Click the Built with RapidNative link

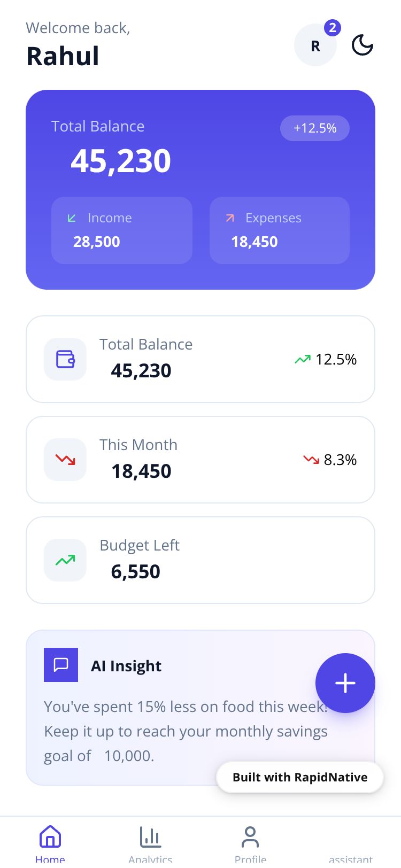tap(300, 777)
